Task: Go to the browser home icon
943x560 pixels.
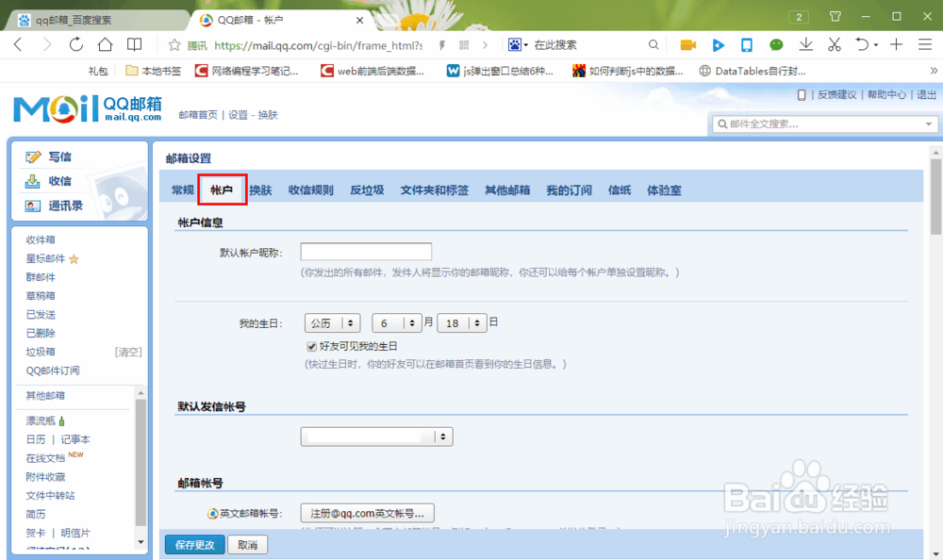Action: coord(106,44)
